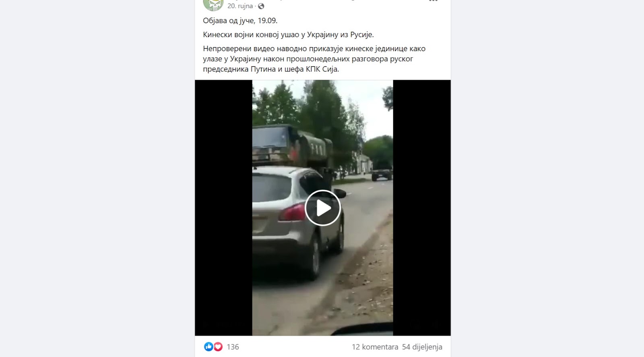Click the blue Like reaction icon
This screenshot has height=357, width=644.
[x=208, y=347]
